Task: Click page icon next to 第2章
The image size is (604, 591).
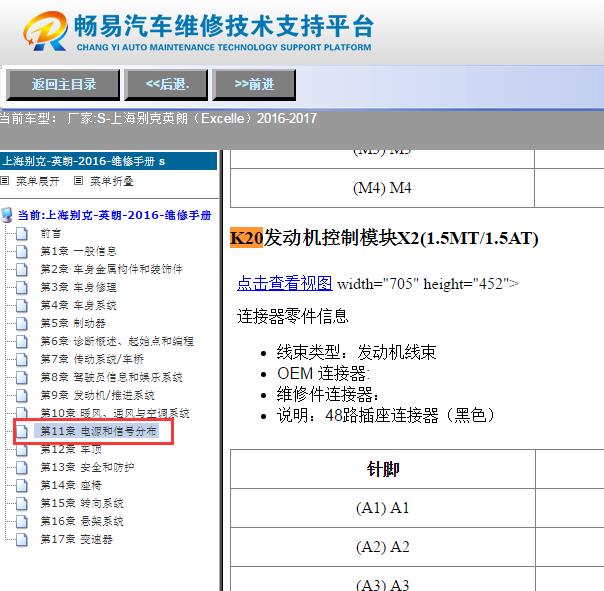Action: click(x=22, y=269)
